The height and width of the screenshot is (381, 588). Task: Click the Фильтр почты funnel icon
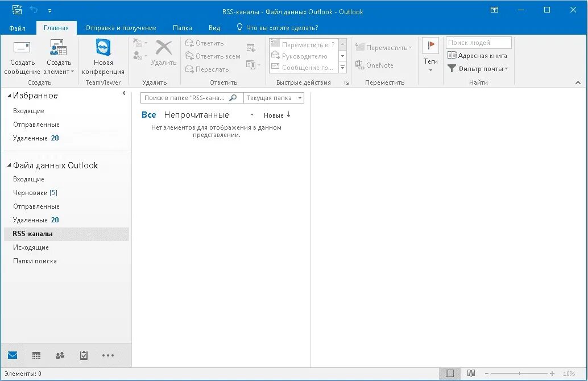coord(452,69)
